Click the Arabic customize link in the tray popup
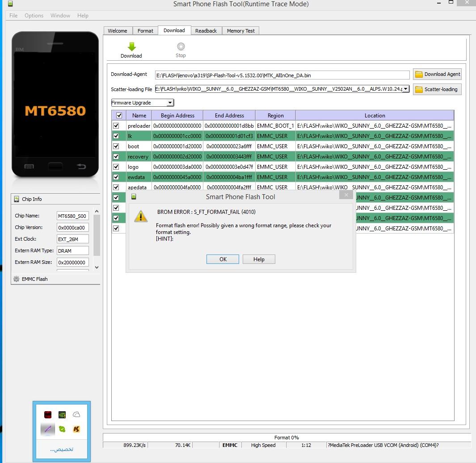The image size is (476, 463). click(62, 449)
